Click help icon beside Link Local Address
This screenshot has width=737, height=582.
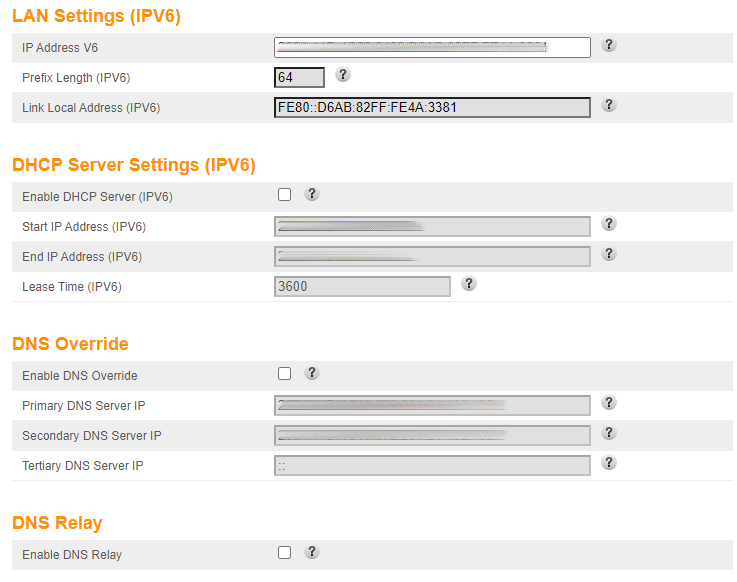(x=609, y=105)
